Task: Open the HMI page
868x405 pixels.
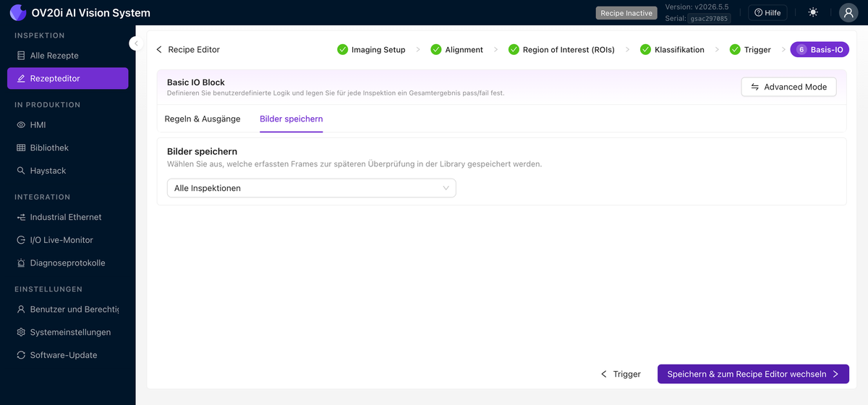Action: (68, 124)
